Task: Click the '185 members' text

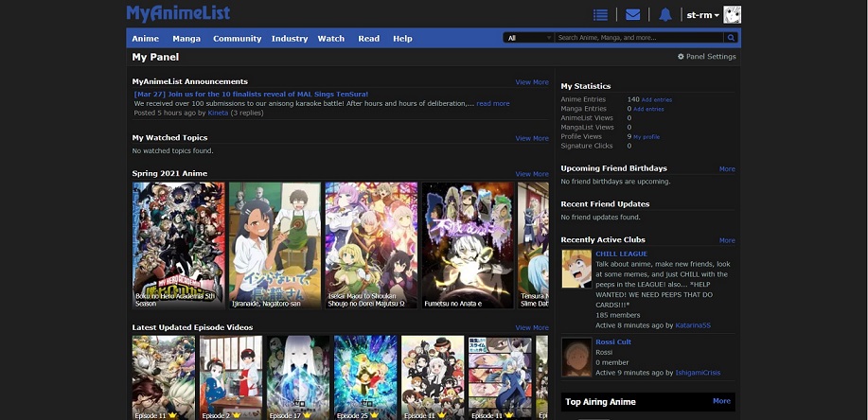Action: point(618,315)
